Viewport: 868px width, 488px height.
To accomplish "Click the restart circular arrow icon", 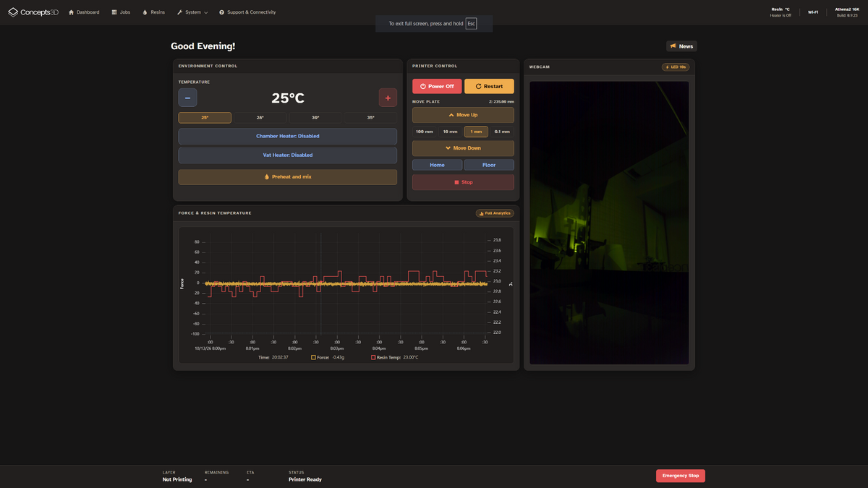I will pyautogui.click(x=479, y=86).
